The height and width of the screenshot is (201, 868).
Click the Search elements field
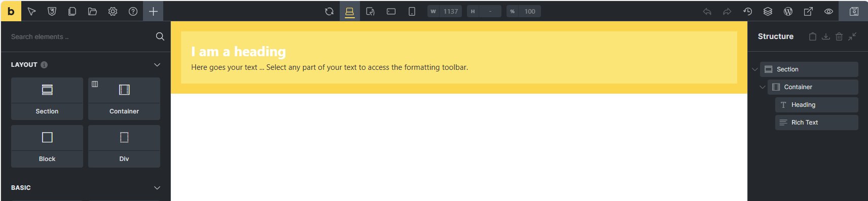(x=81, y=36)
